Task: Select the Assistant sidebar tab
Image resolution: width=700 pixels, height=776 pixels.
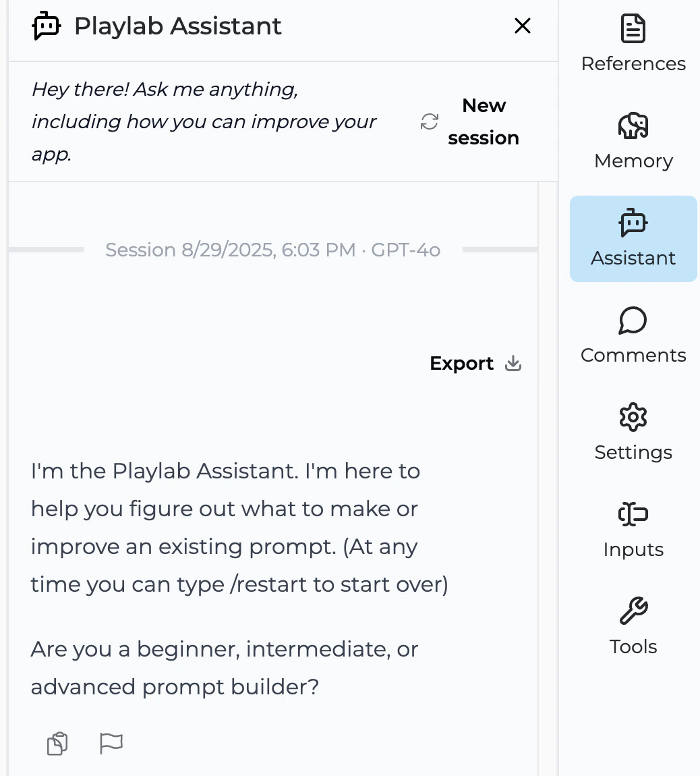Action: click(633, 239)
